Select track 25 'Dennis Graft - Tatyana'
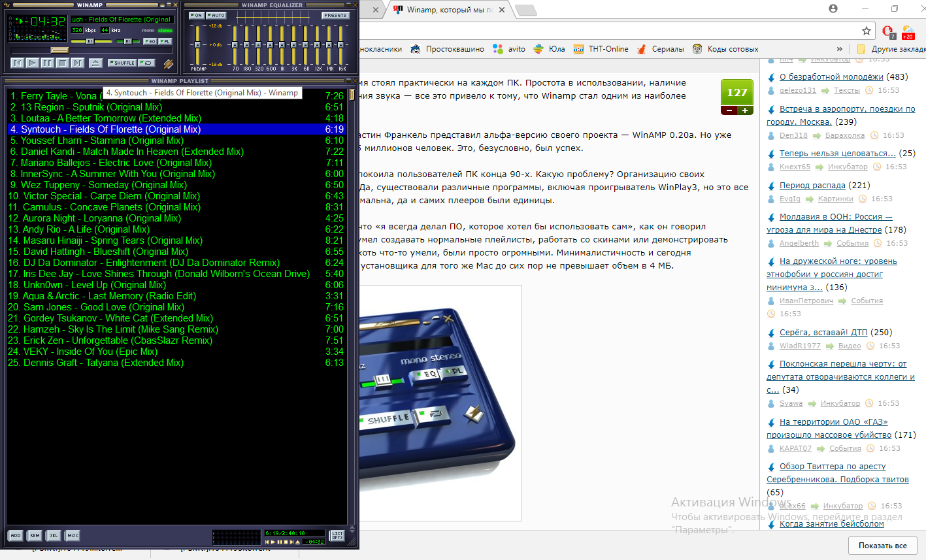926x560 pixels. (176, 363)
